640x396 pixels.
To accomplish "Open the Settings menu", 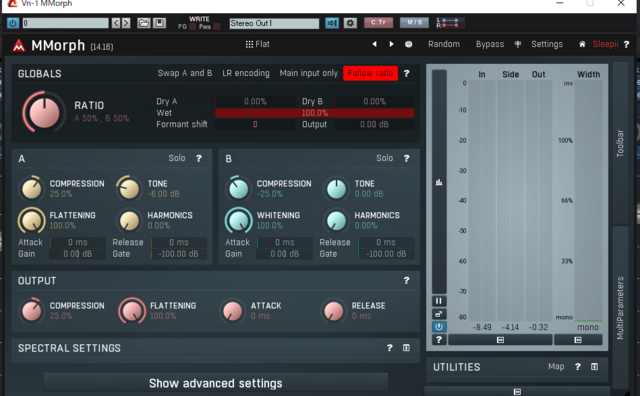I will coord(547,44).
